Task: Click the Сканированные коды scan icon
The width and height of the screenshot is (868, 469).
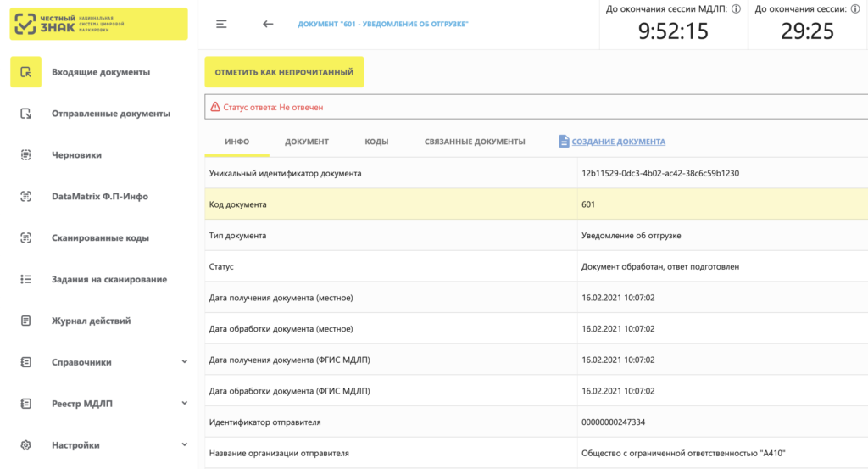Action: pyautogui.click(x=25, y=238)
